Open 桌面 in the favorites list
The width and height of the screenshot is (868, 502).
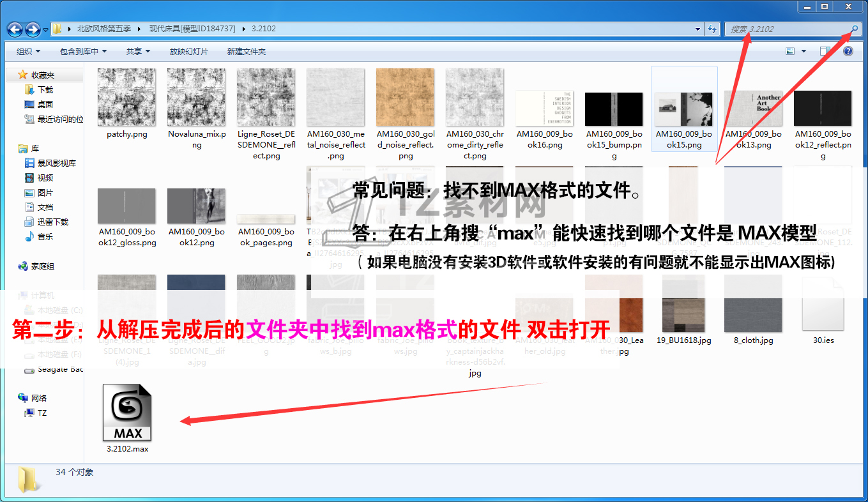coord(45,105)
